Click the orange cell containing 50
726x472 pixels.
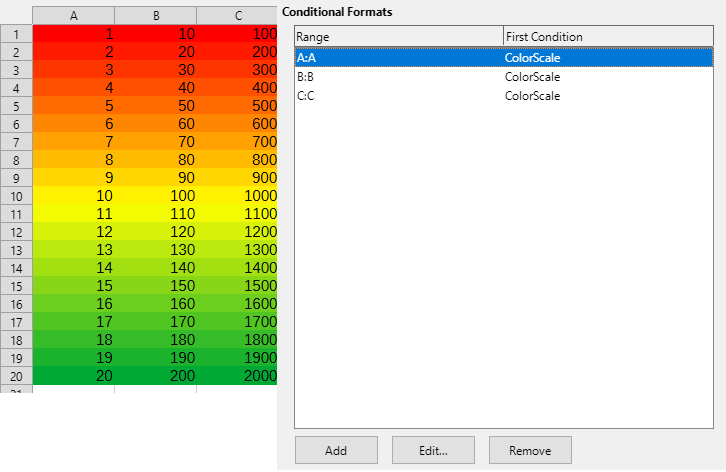point(156,106)
